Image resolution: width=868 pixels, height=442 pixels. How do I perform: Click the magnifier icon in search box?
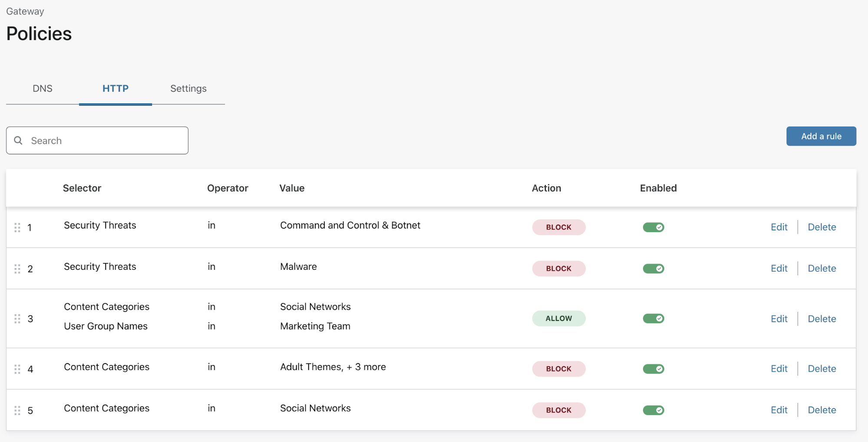18,141
